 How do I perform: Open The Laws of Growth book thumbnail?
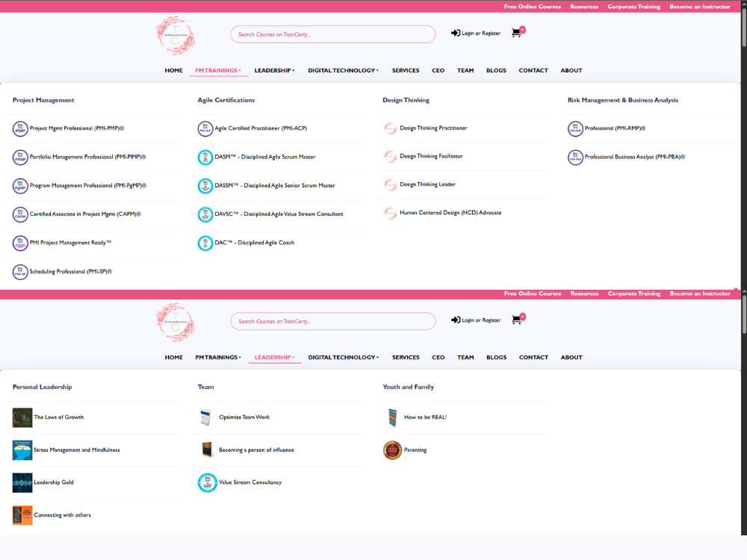tap(22, 417)
